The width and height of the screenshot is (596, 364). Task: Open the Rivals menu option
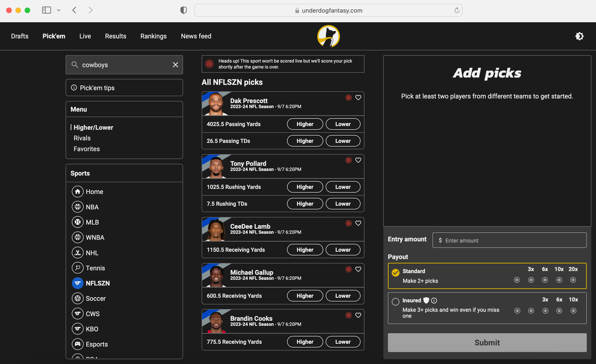pos(82,138)
